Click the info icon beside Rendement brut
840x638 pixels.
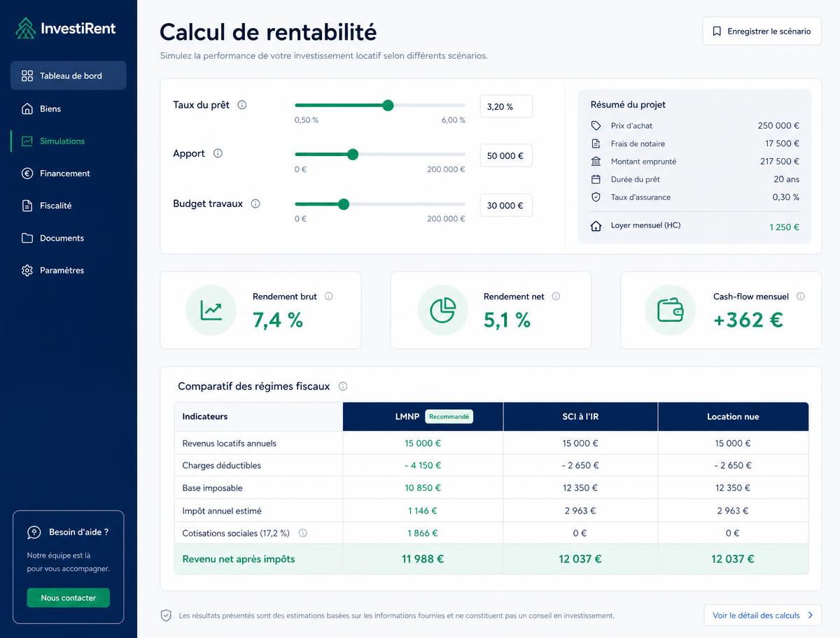point(328,296)
